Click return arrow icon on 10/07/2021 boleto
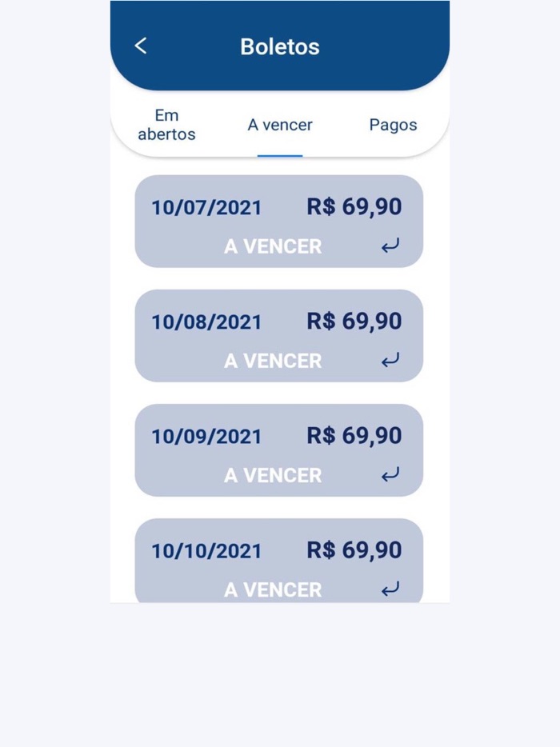560x747 pixels. tap(390, 246)
